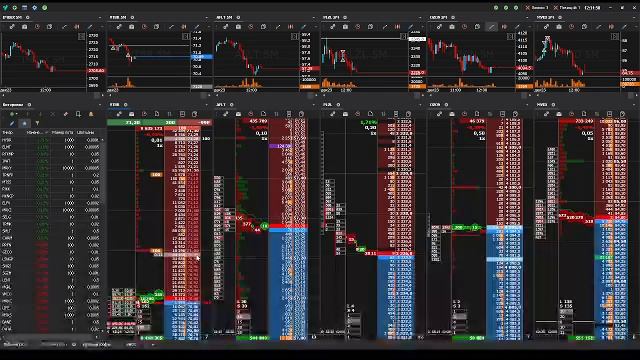
Task: Click the copy icon in the 4120 chart toolbar
Action: [x=477, y=27]
